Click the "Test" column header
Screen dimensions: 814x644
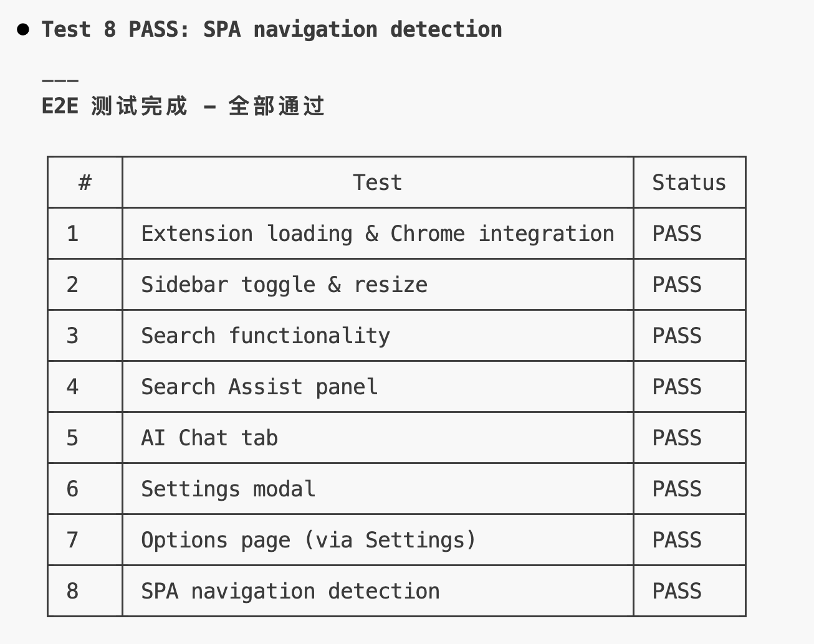[377, 182]
